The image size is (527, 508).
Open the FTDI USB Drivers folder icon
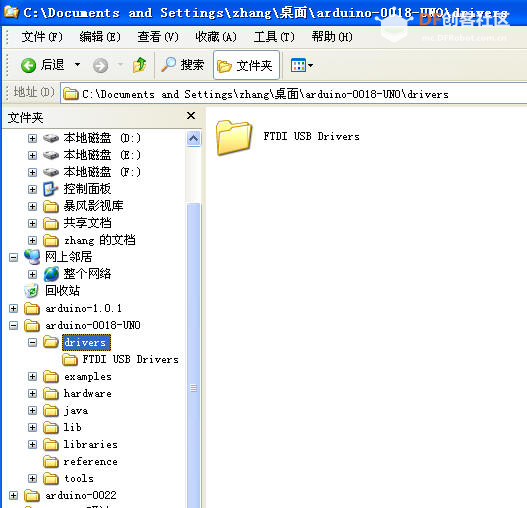tap(234, 137)
